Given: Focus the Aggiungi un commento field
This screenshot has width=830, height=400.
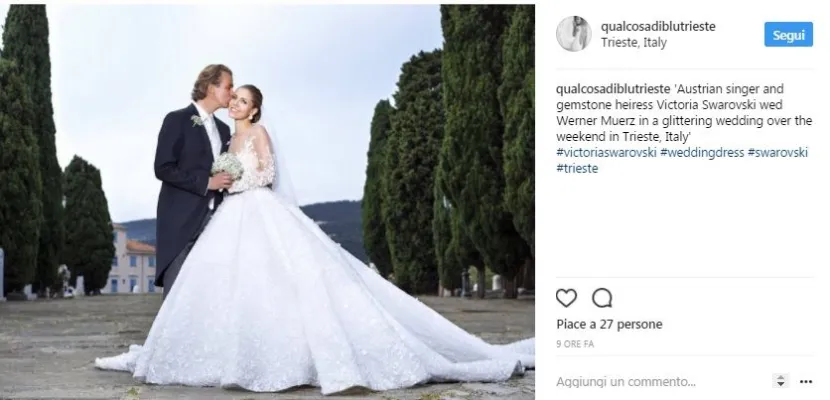Looking at the screenshot, I should coord(662,381).
